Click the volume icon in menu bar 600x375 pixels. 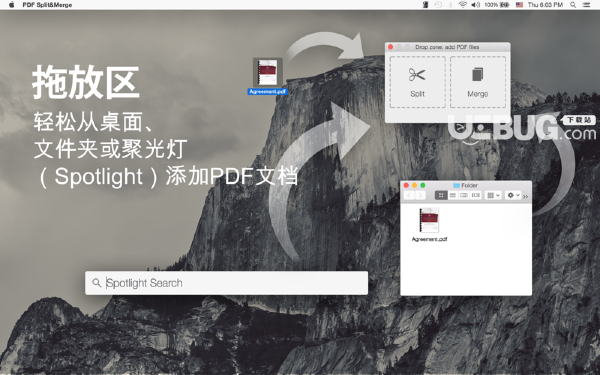pyautogui.click(x=475, y=5)
